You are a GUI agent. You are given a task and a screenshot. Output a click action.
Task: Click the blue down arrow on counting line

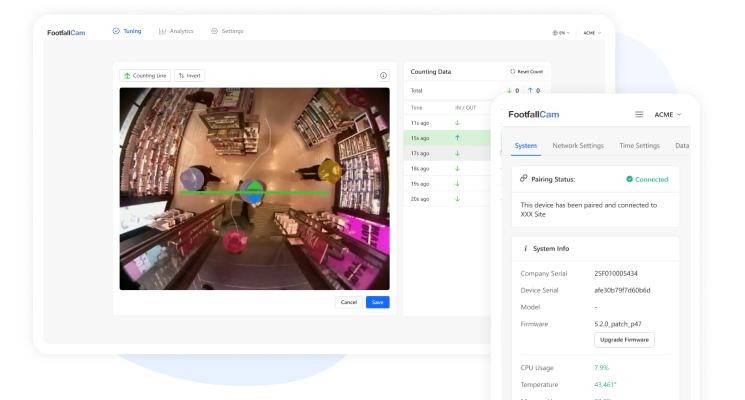click(255, 198)
